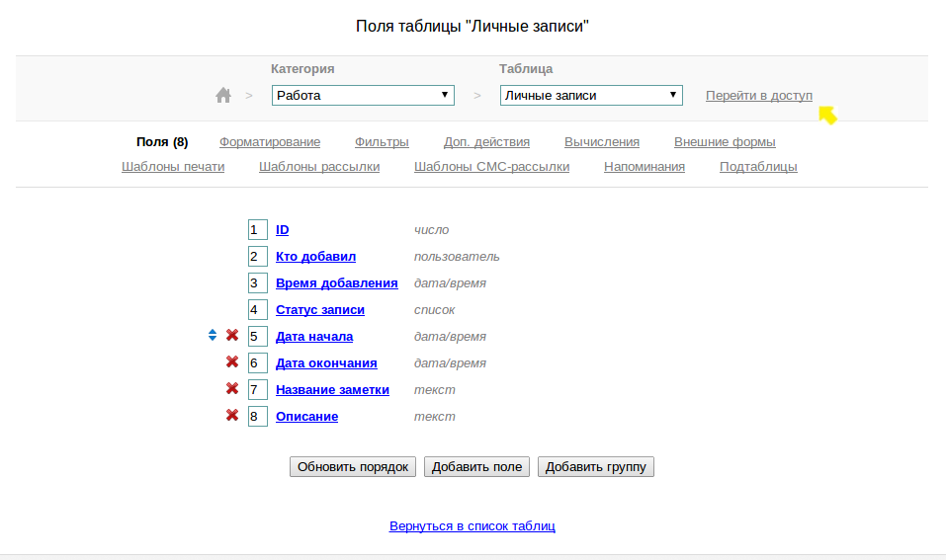This screenshot has height=560, width=946.
Task: Open the 'Кто добавил' field link
Action: (315, 257)
